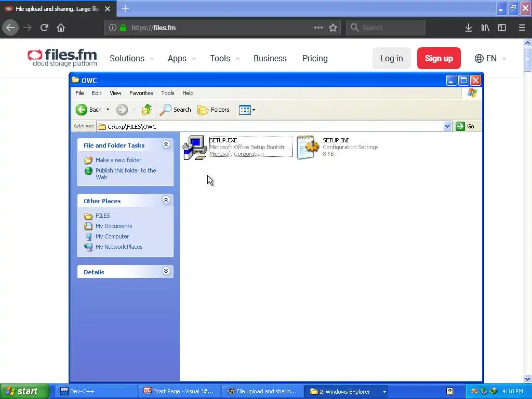Open the Favorites menu

[141, 93]
